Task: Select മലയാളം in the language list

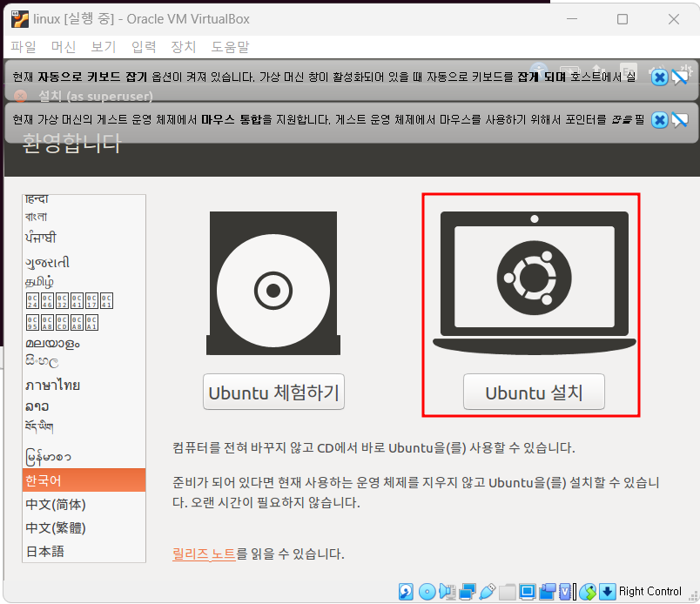Action: point(84,344)
